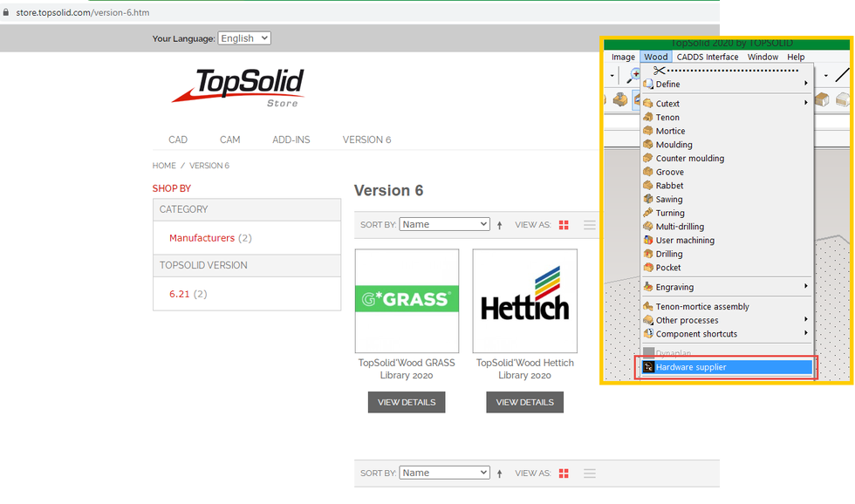This screenshot has height=504, width=855.
Task: Open the Image menu in TopSolid
Action: click(x=623, y=57)
